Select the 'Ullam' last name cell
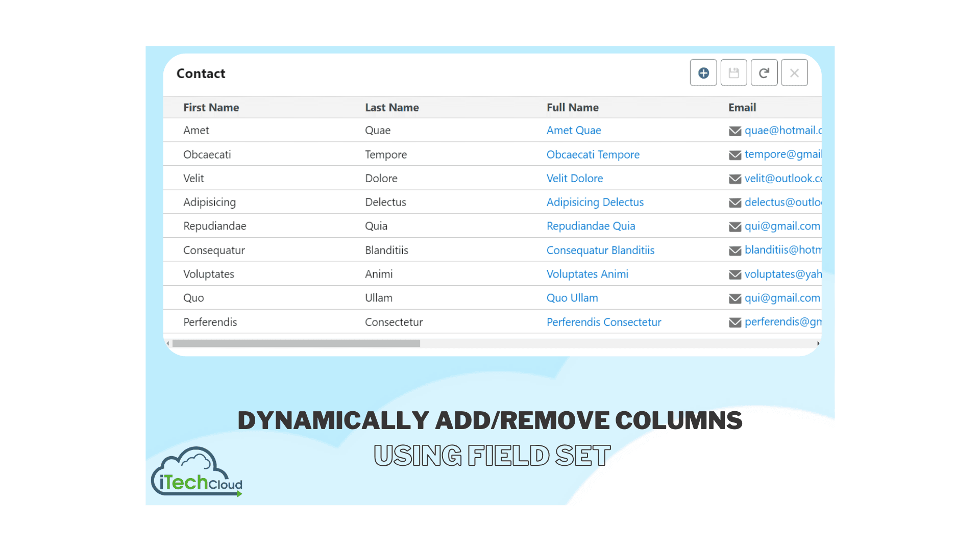The width and height of the screenshot is (980, 551). tap(379, 298)
